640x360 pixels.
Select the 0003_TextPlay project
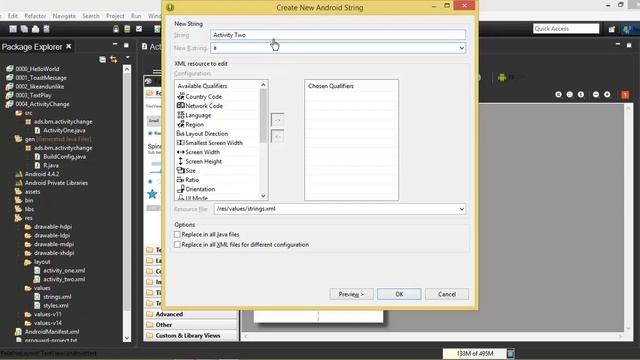coord(29,96)
